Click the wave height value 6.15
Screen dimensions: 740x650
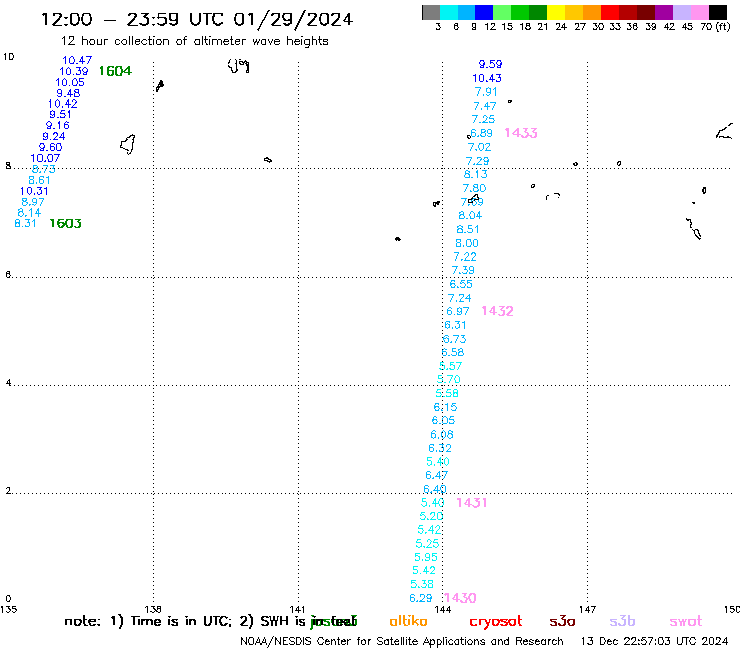[446, 407]
